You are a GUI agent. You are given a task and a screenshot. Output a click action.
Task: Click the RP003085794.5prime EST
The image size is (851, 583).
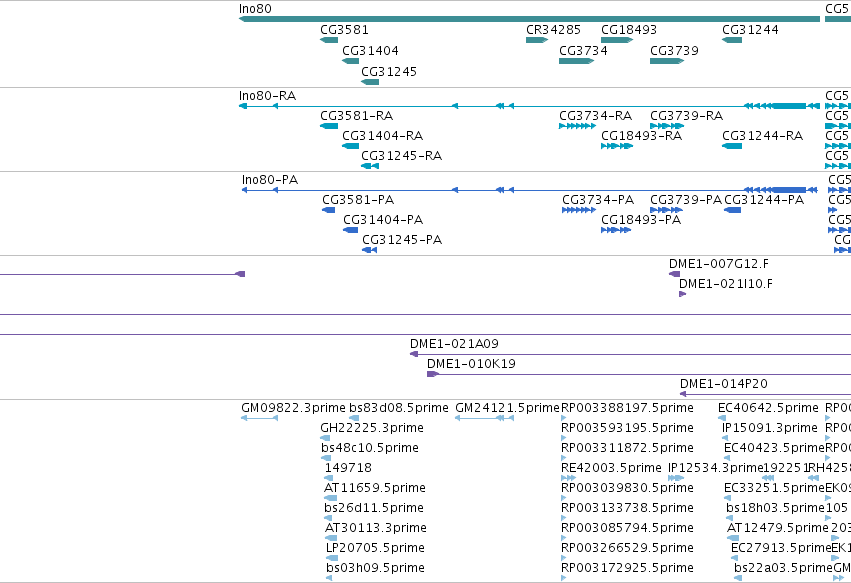(564, 538)
